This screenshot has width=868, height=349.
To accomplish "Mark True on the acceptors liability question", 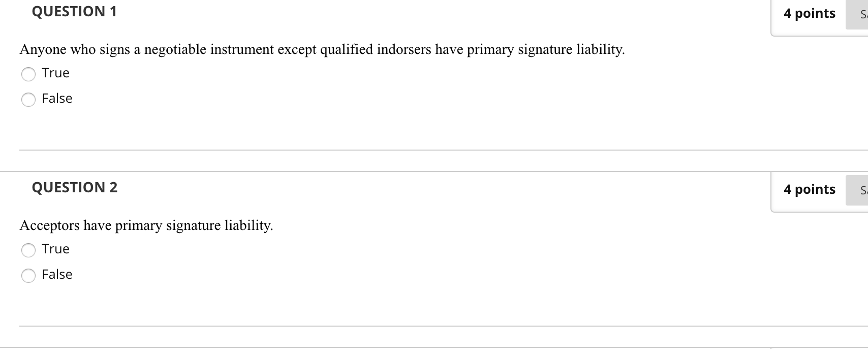I will tap(28, 250).
